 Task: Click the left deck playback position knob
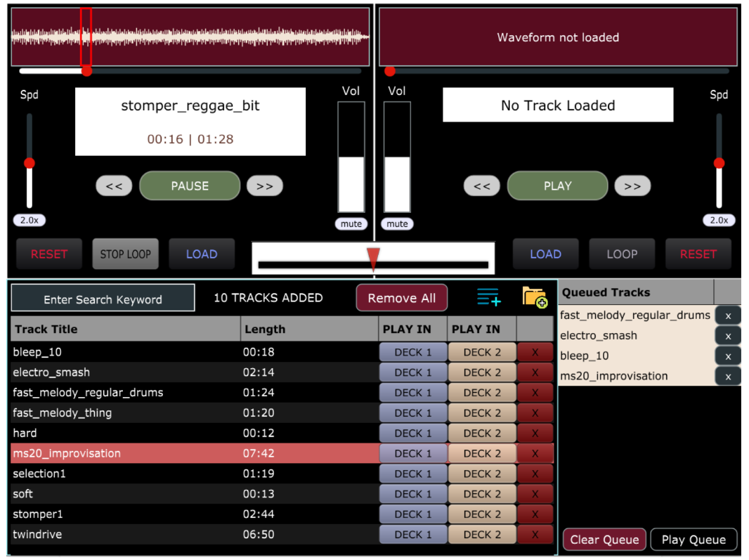coord(86,71)
